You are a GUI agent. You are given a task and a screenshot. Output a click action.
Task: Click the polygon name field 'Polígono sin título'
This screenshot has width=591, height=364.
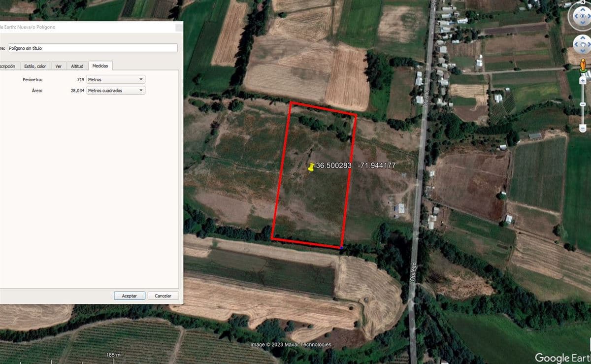point(92,48)
